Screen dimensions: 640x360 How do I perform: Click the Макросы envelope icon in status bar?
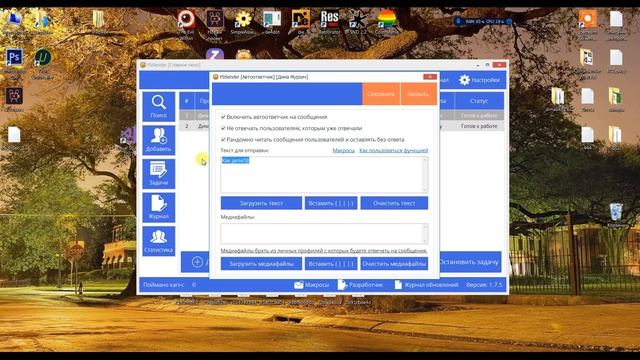(x=299, y=285)
